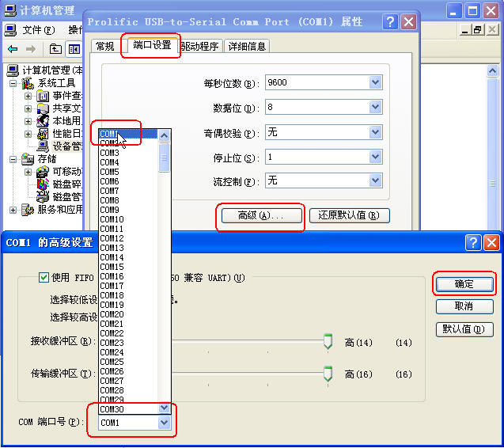Image resolution: width=504 pixels, height=448 pixels.
Task: Select 系统工具 node in the tree
Action: pyautogui.click(x=58, y=83)
